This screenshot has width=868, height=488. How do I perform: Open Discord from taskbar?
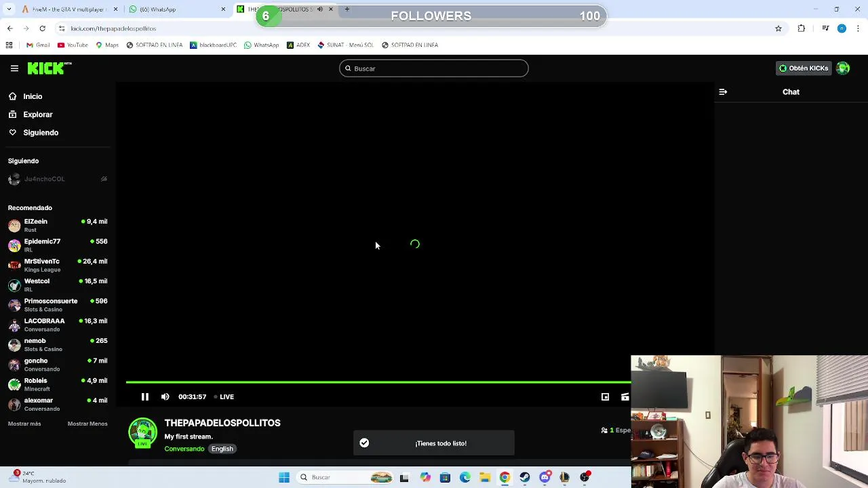545,477
